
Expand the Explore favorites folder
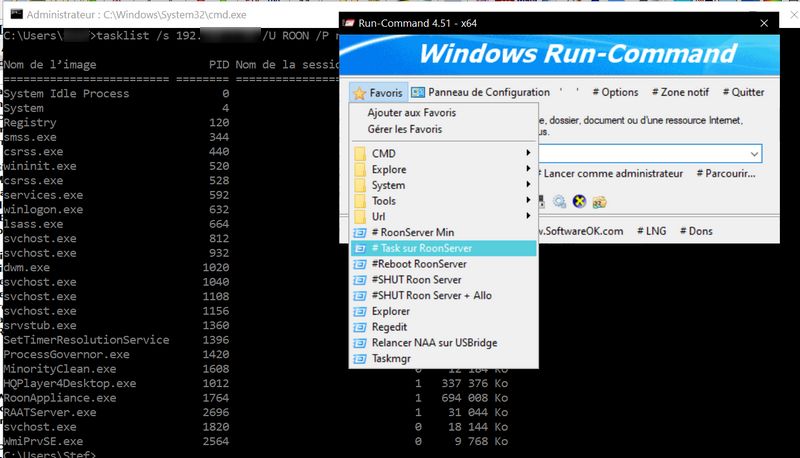pos(444,169)
